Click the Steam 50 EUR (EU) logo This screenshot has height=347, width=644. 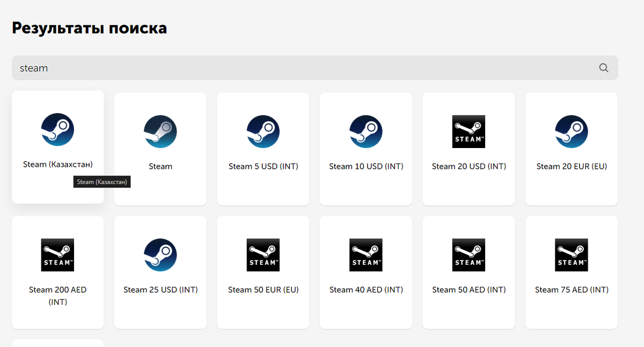coord(263,255)
